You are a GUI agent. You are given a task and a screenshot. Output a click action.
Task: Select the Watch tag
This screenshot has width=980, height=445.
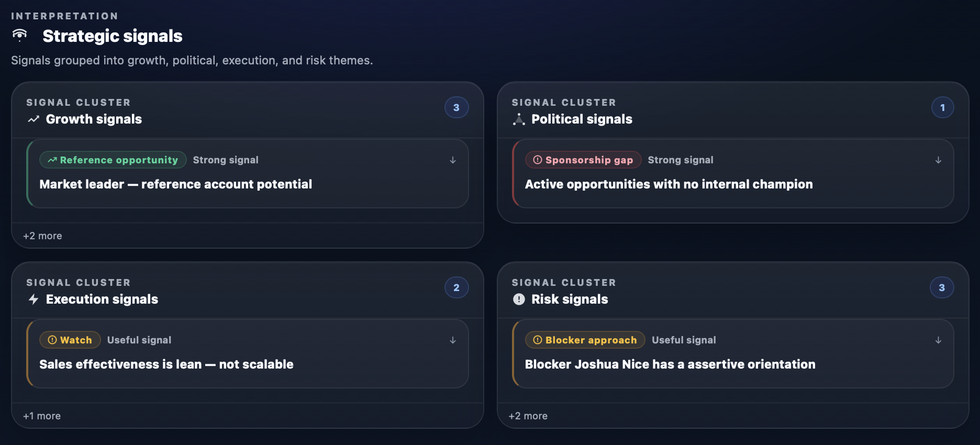tap(70, 340)
